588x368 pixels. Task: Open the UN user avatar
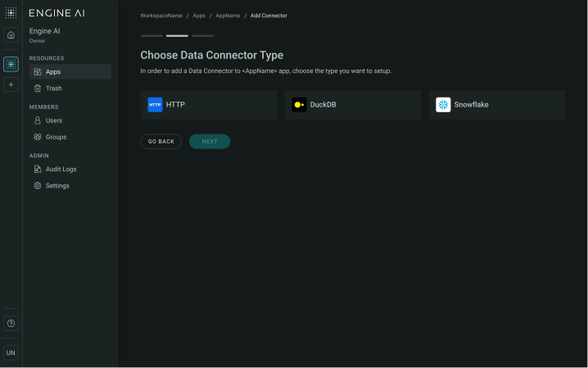click(11, 352)
